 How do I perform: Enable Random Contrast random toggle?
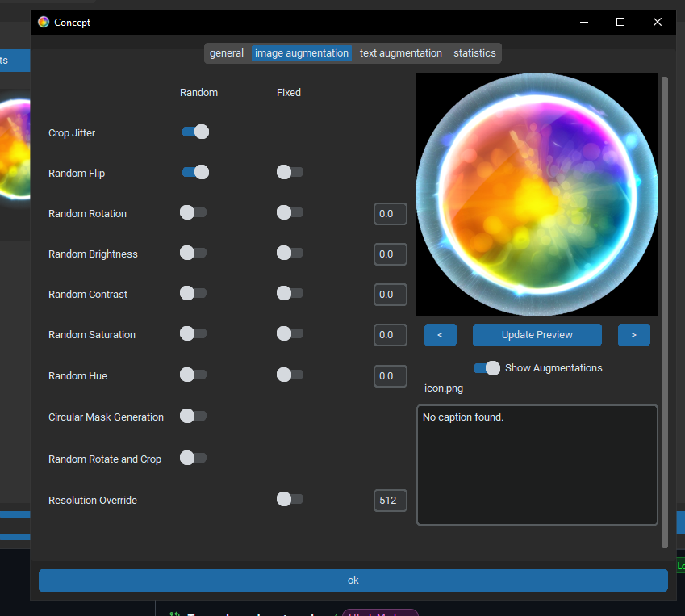point(193,293)
